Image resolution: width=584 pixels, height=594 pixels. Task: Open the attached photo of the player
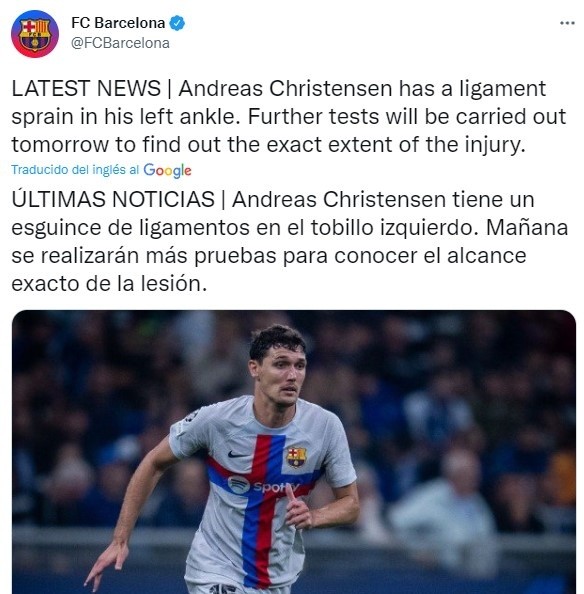[294, 452]
